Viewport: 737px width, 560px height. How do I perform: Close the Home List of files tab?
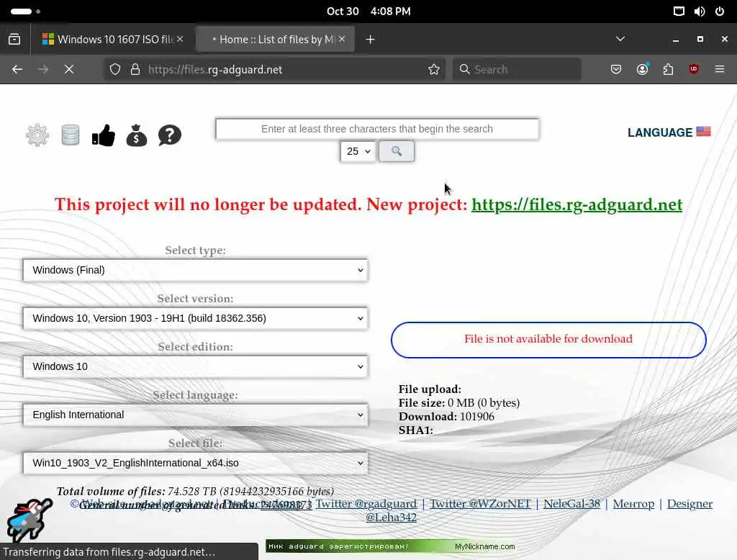point(342,39)
